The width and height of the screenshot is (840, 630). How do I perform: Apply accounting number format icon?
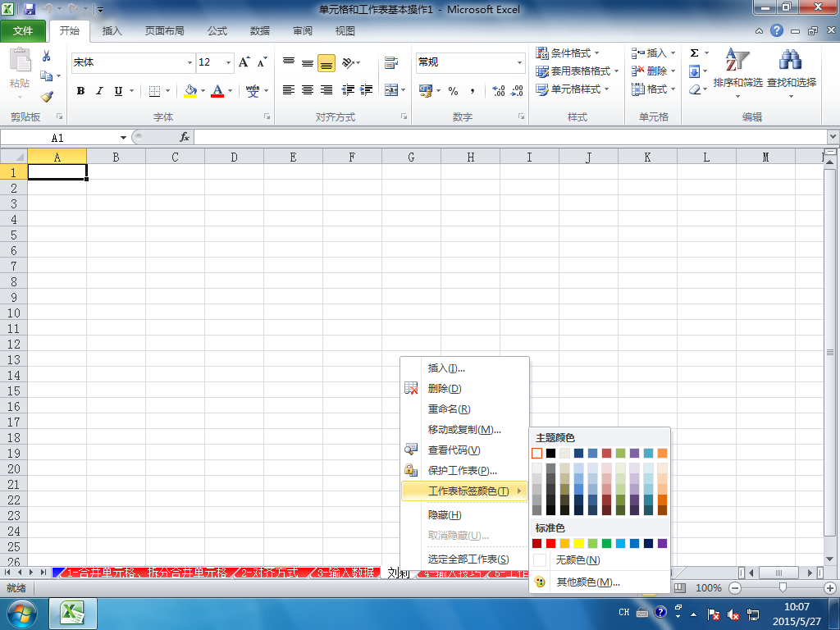coord(426,91)
